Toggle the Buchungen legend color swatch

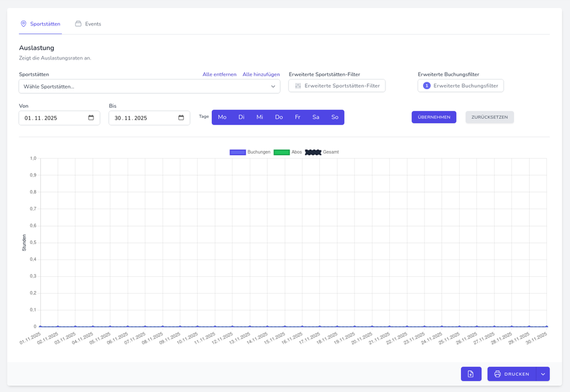click(237, 152)
